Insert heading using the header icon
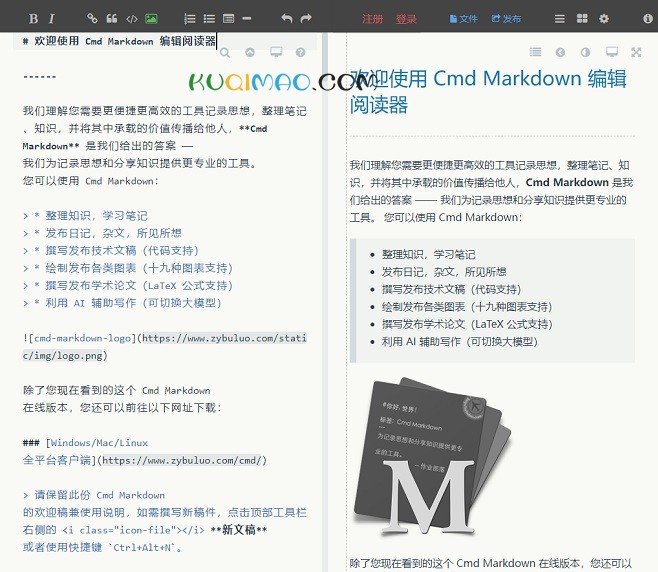 pyautogui.click(x=229, y=18)
